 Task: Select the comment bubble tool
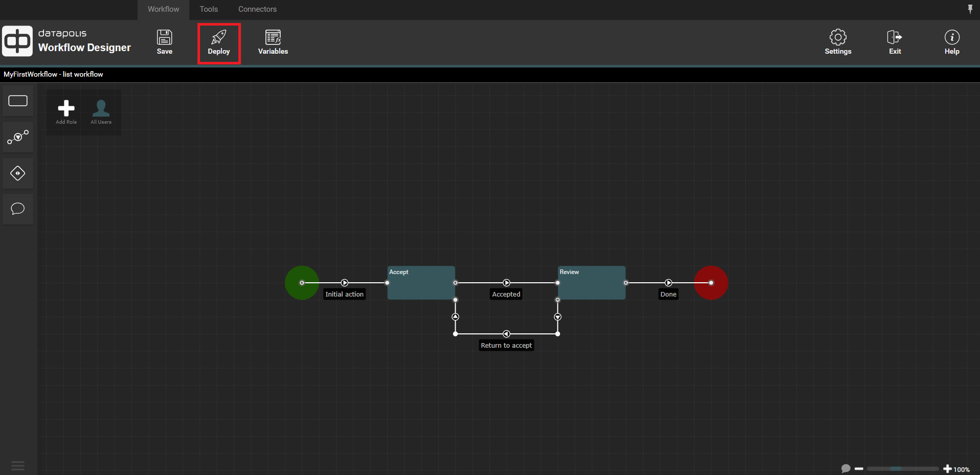click(18, 209)
